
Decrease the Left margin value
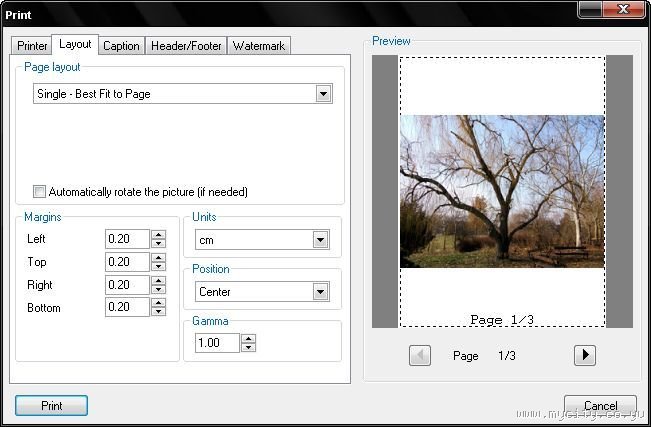pos(159,243)
